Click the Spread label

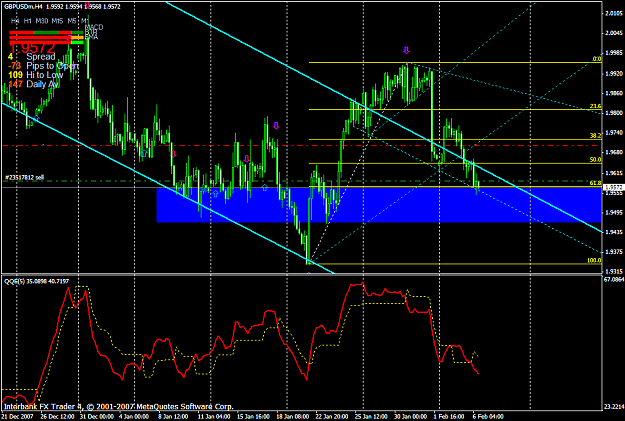pyautogui.click(x=41, y=57)
